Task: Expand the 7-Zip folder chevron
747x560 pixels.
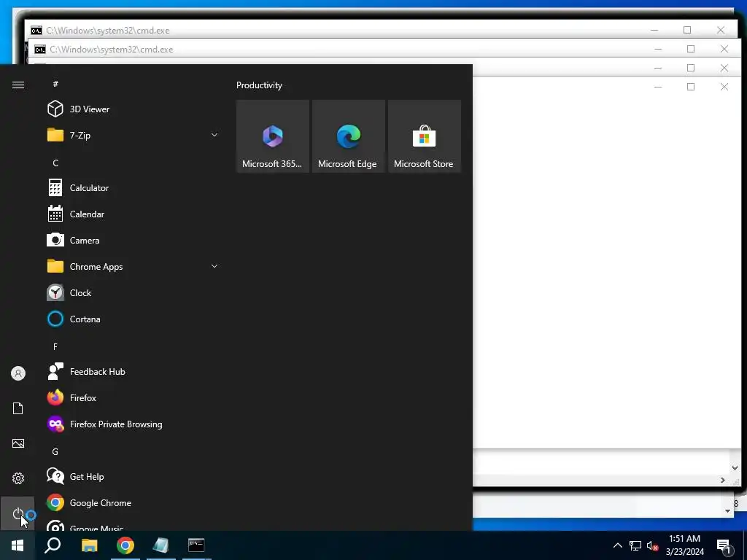Action: click(214, 135)
